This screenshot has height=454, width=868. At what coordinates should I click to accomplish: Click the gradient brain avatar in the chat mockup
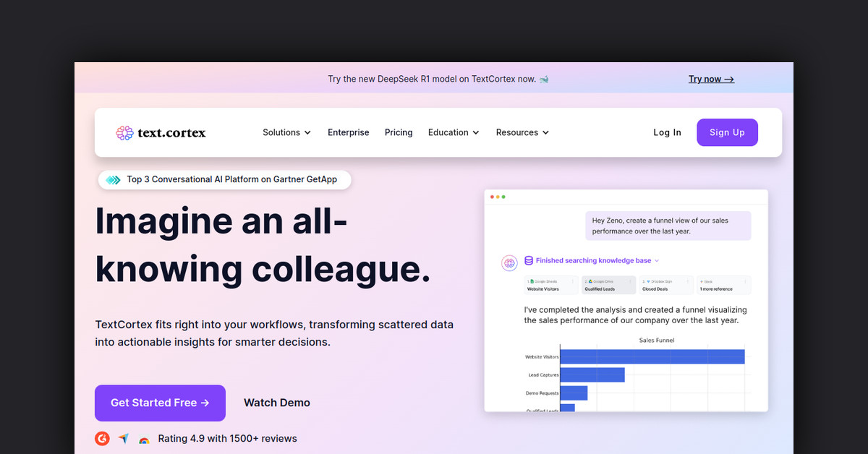point(509,262)
